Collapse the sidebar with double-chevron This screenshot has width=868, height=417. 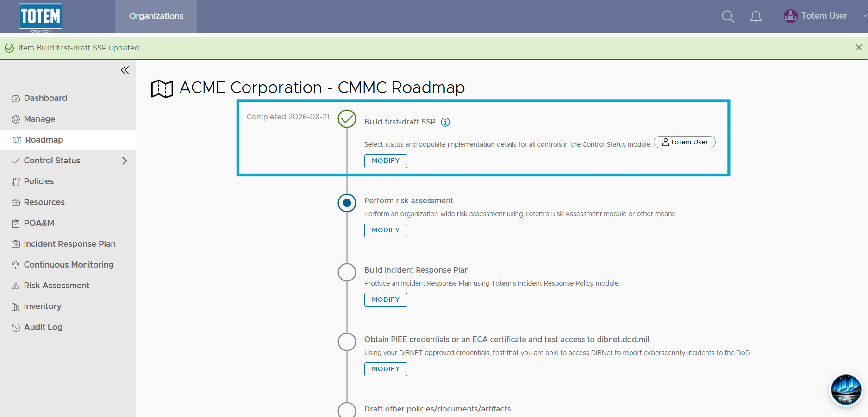coord(125,70)
